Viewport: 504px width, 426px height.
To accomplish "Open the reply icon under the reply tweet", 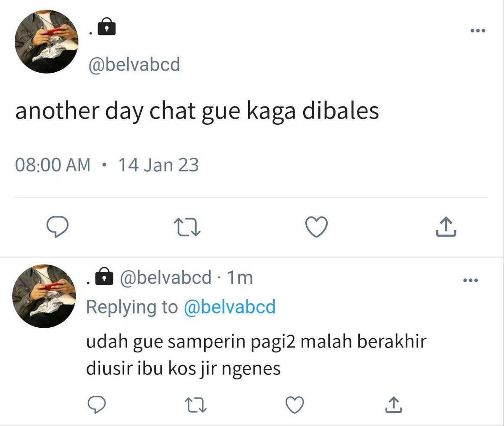I will [96, 404].
